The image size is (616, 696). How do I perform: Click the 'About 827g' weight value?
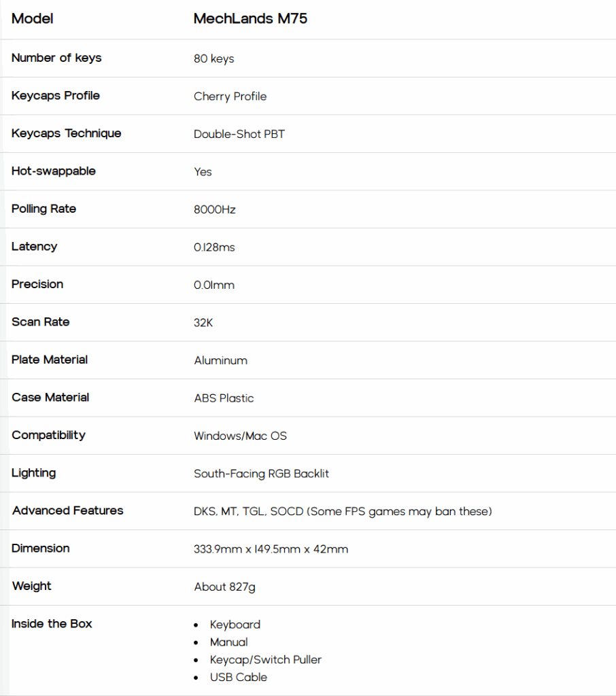click(225, 587)
